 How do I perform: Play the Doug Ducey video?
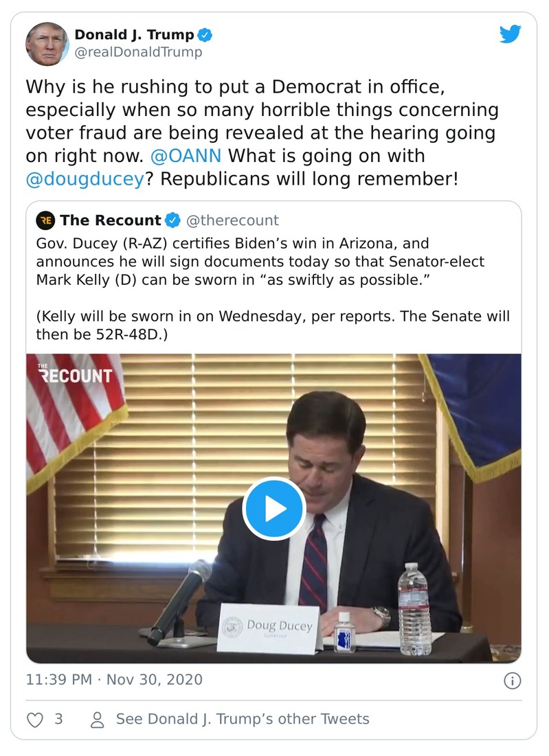(x=273, y=509)
